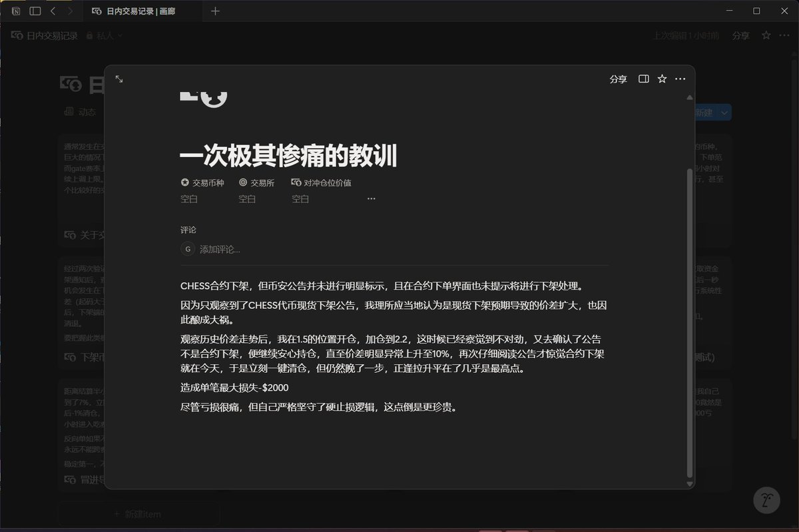Screen dimensions: 799x532
Task: Click the G user avatar beside comment
Action: tap(188, 249)
